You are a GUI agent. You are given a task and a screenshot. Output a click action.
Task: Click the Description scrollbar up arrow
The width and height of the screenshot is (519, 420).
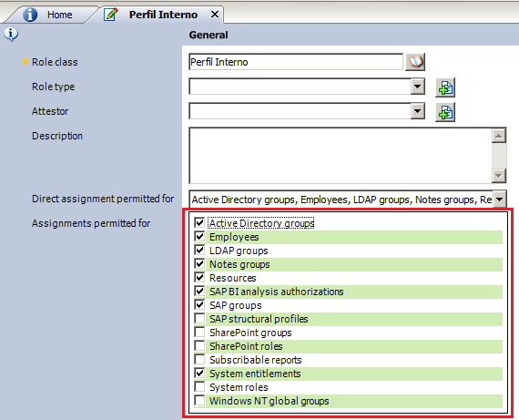pyautogui.click(x=499, y=136)
